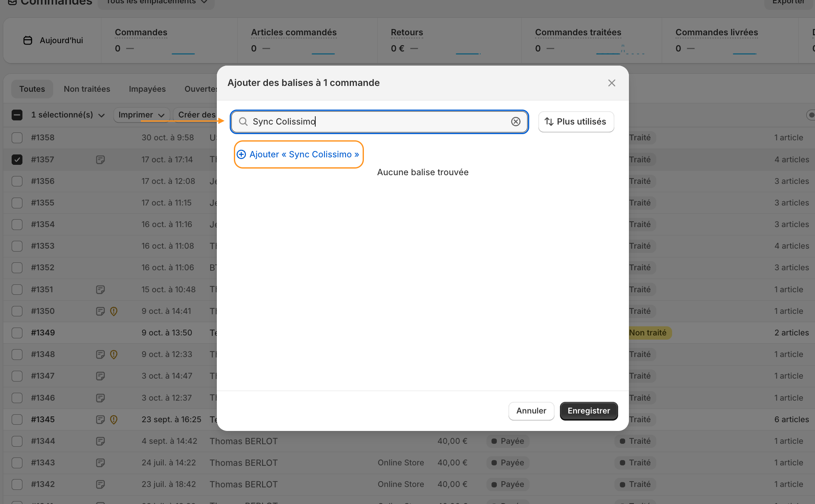
Task: Click inside the tag search field
Action: (x=374, y=122)
